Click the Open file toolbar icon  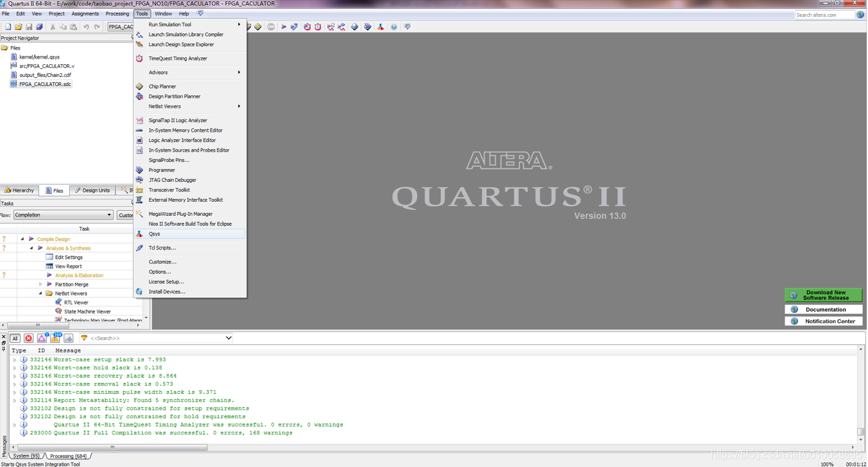(19, 27)
